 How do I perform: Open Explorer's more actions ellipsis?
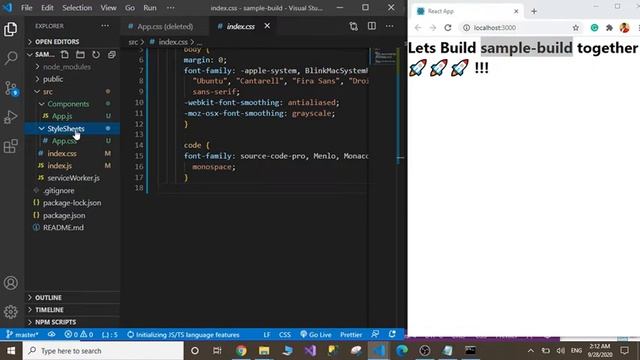(105, 26)
